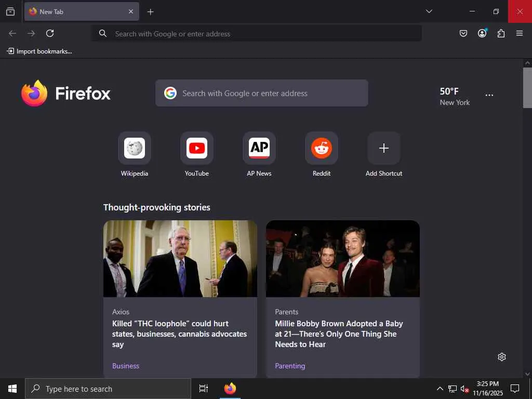Click the scrollbar up arrow
Screen dimensions: 532x399
click(527, 63)
